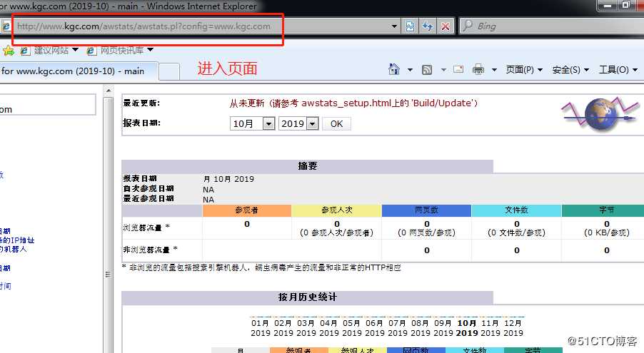This screenshot has width=644, height=353.
Task: Click the 最近参观日期 label
Action: 149,199
